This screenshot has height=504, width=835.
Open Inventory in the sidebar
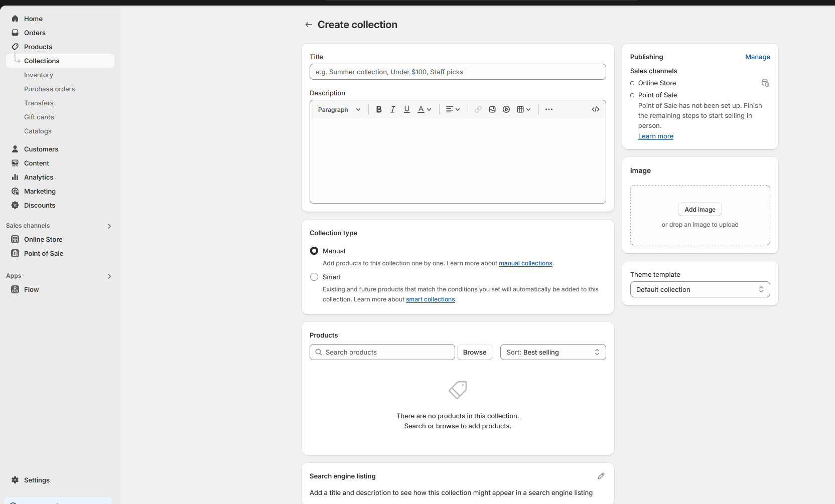click(x=39, y=75)
